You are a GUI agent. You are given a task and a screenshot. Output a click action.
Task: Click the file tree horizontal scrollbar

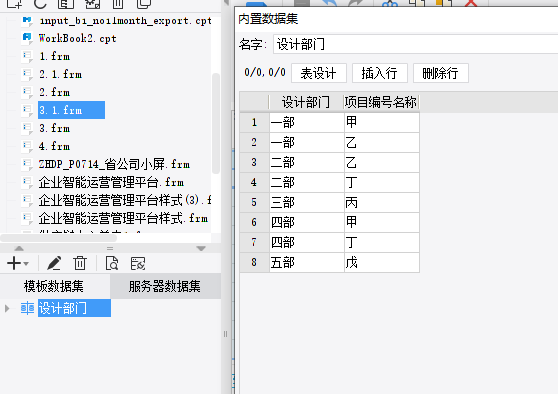click(59, 237)
